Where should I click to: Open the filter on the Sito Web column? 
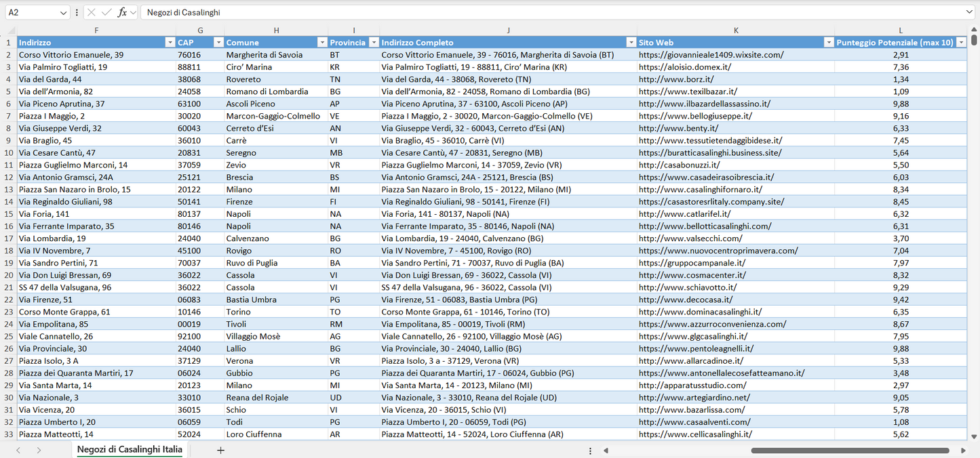829,42
